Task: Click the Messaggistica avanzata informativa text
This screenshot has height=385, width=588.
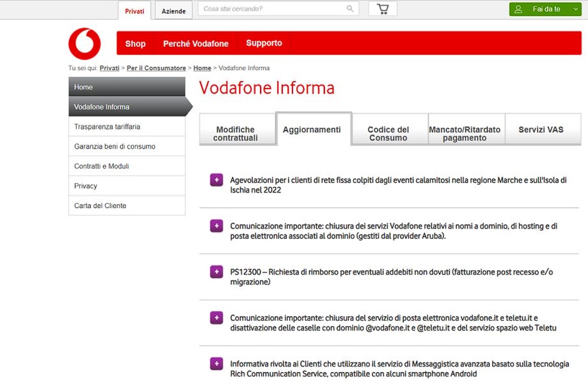Action: click(x=399, y=369)
